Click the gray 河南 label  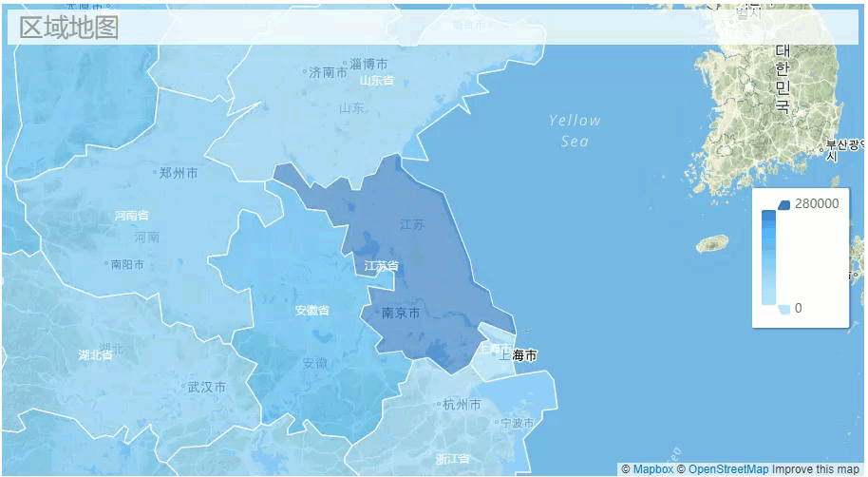click(x=146, y=238)
